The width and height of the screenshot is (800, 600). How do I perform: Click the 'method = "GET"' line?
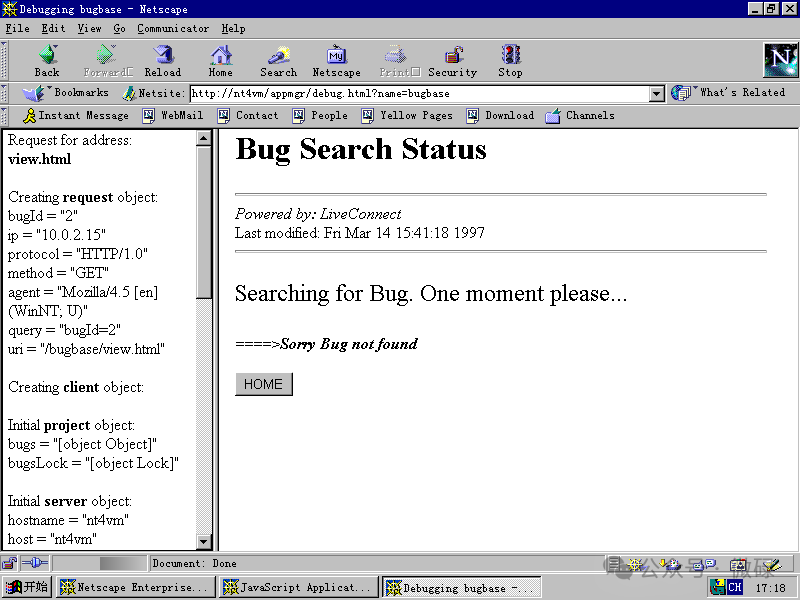[x=58, y=273]
